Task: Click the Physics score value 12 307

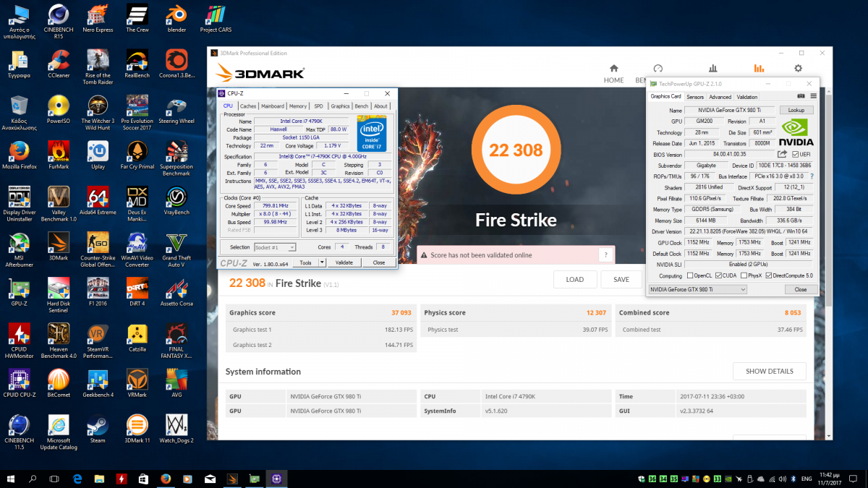Action: [x=596, y=313]
